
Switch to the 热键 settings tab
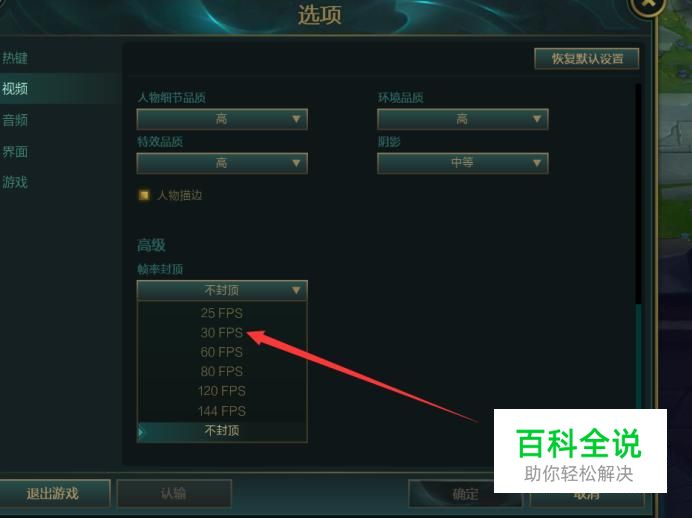15,58
